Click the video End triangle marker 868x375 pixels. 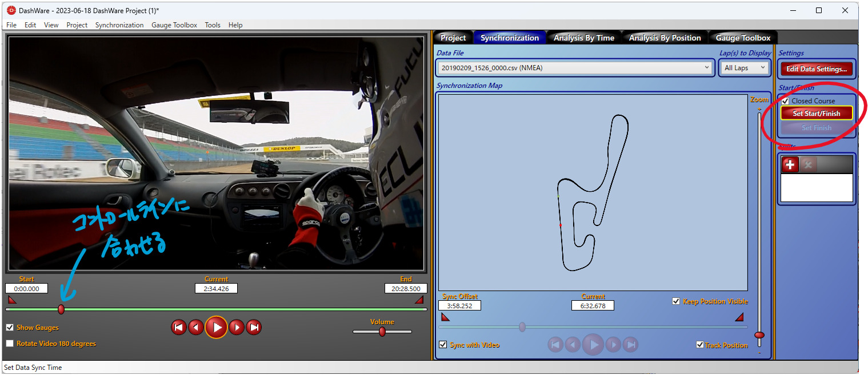(419, 300)
